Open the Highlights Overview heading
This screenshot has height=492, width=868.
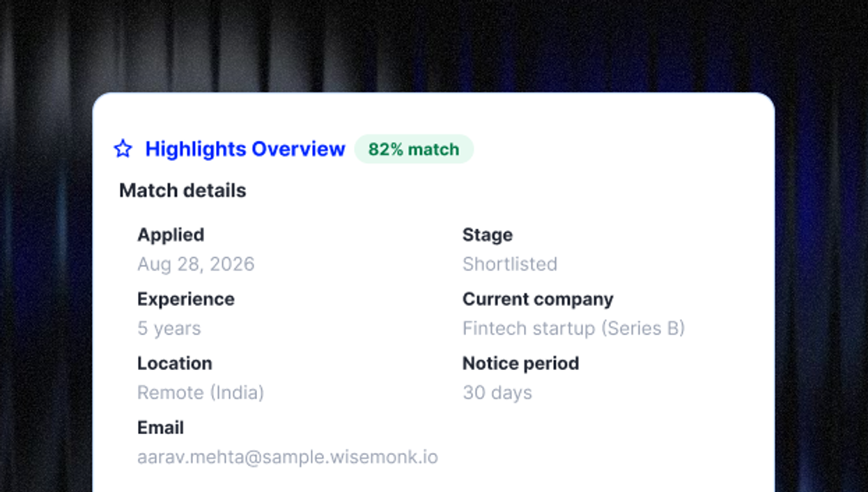pos(245,149)
